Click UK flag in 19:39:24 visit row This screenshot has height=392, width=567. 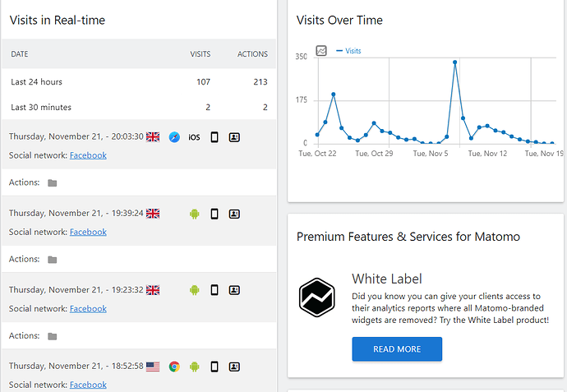coord(153,214)
